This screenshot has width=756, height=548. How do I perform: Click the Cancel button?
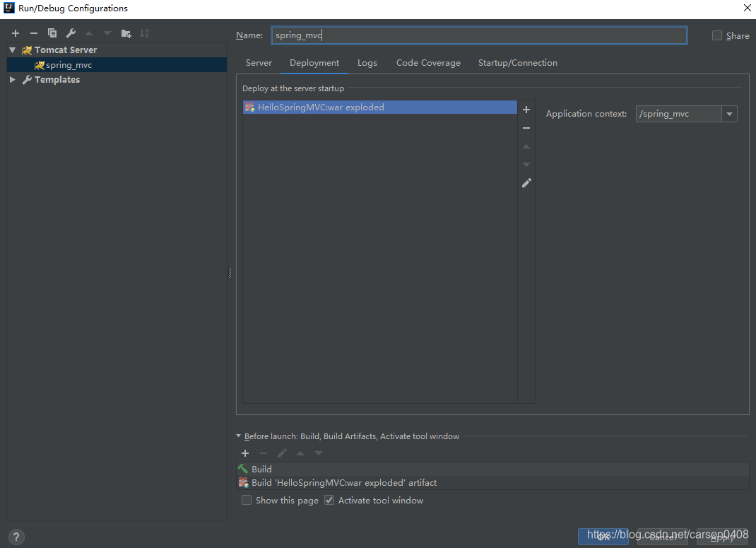tap(663, 537)
